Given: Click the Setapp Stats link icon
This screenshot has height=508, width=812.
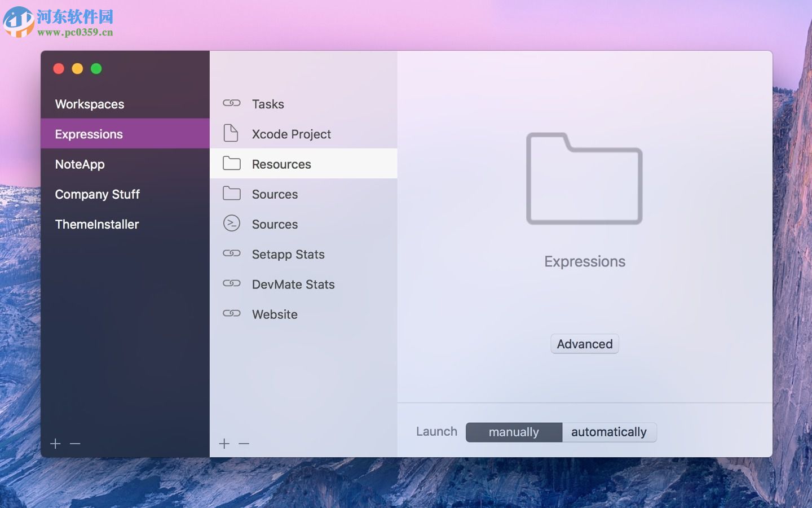Looking at the screenshot, I should point(232,253).
